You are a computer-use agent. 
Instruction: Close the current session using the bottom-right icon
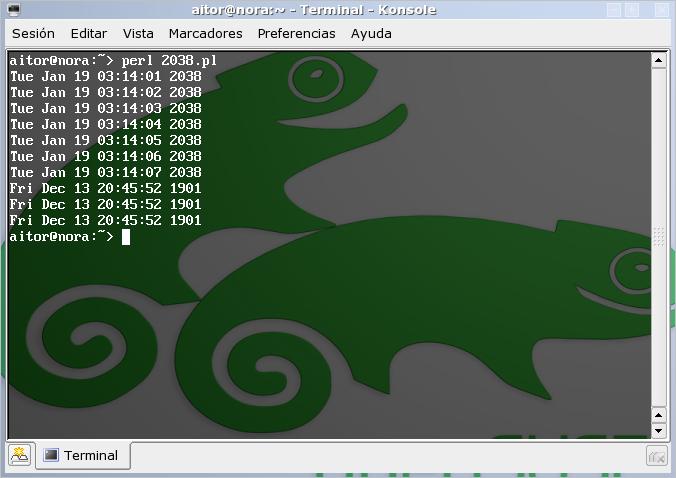(x=657, y=456)
